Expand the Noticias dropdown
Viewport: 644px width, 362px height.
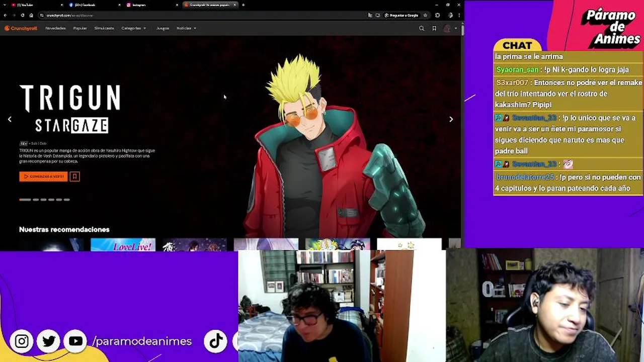pos(187,28)
